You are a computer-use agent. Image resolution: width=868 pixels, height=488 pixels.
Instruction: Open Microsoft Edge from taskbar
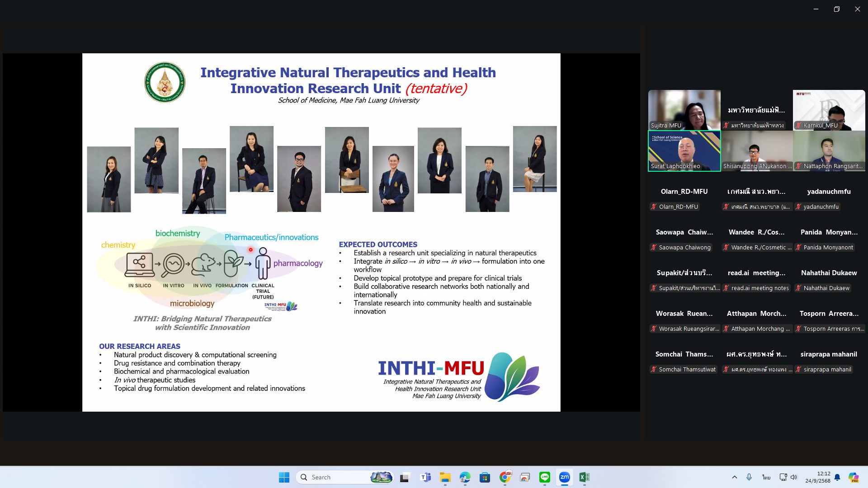[465, 477]
